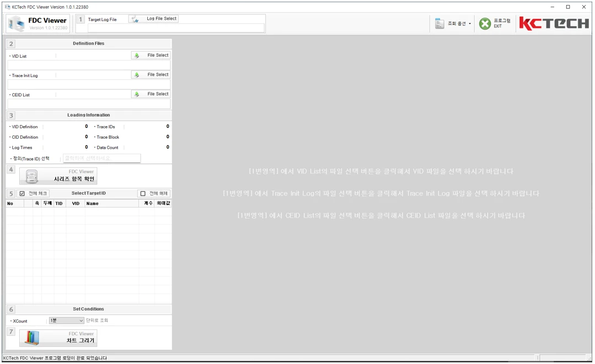This screenshot has width=595, height=364.
Task: Click the CID Definition label
Action: pyautogui.click(x=25, y=137)
